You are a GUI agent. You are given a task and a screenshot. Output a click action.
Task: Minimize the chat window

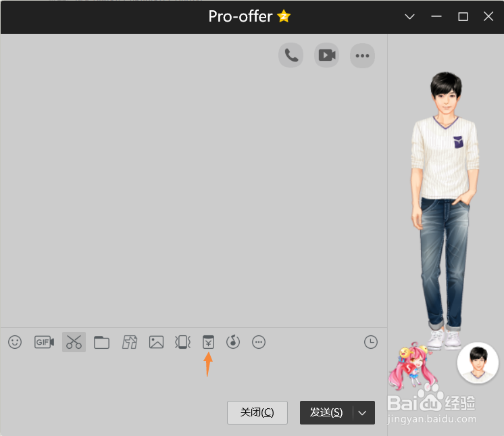(x=436, y=16)
